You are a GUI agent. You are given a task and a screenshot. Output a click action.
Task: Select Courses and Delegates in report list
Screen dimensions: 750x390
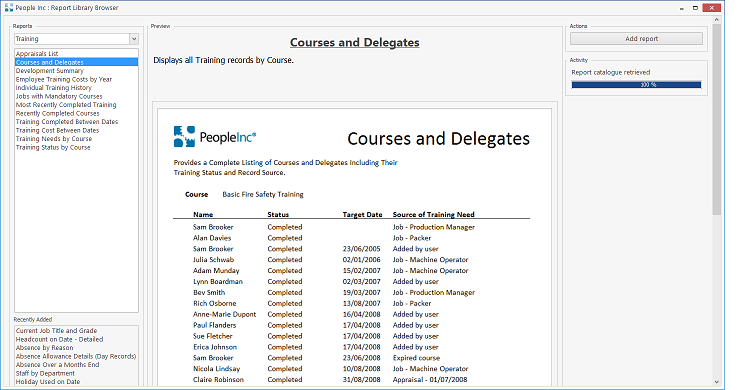click(77, 62)
